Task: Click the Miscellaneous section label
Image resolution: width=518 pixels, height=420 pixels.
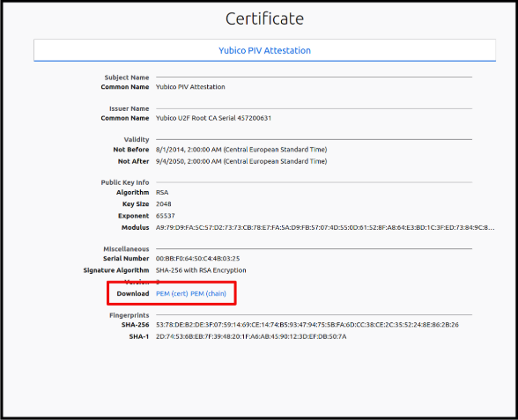Action: point(126,248)
